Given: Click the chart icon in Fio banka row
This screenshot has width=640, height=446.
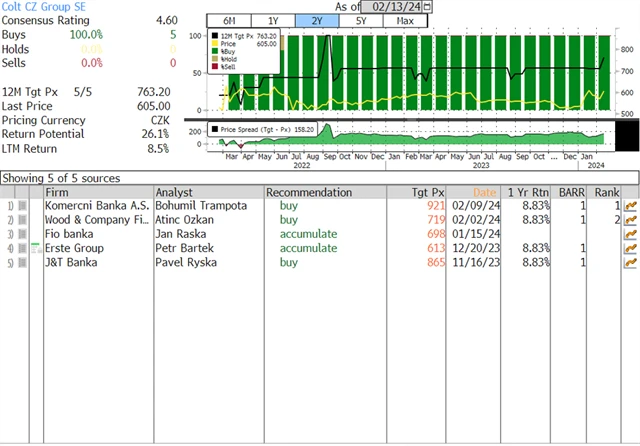Looking at the screenshot, I should pos(630,234).
